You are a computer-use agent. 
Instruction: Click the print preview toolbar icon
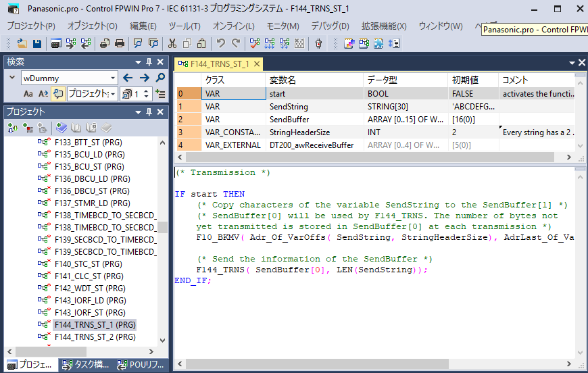(105, 44)
